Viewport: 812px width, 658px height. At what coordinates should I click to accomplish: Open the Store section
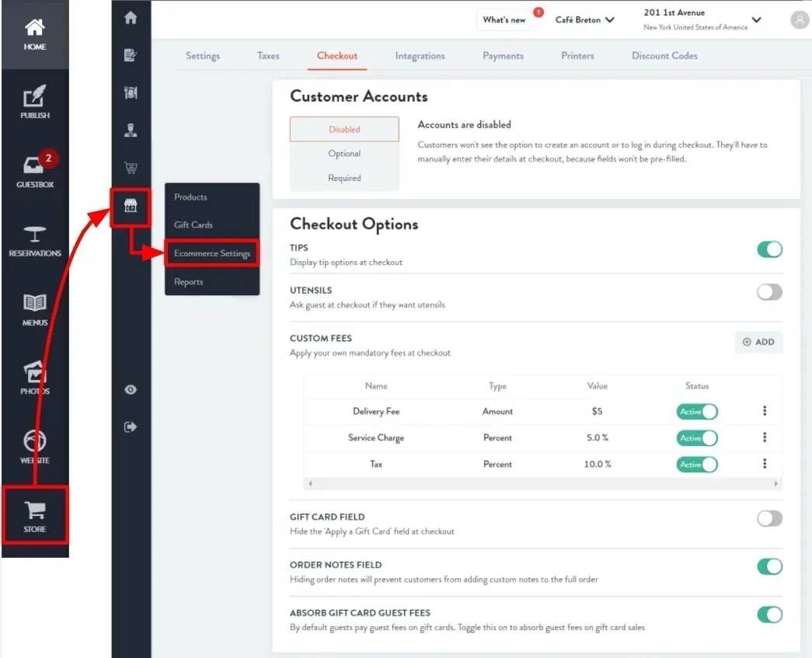coord(35,515)
